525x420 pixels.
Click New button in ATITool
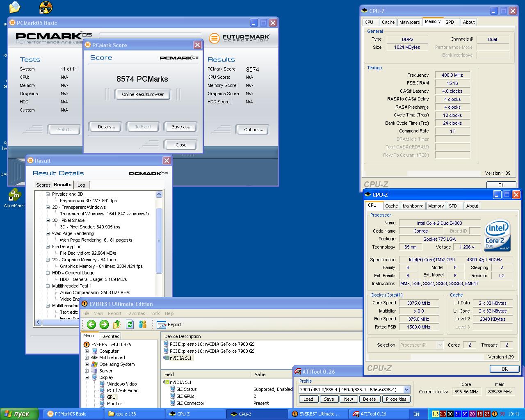click(x=349, y=399)
